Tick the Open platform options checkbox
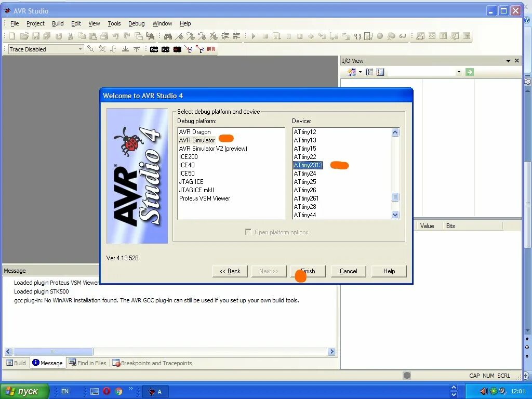532x399 pixels. coord(248,232)
